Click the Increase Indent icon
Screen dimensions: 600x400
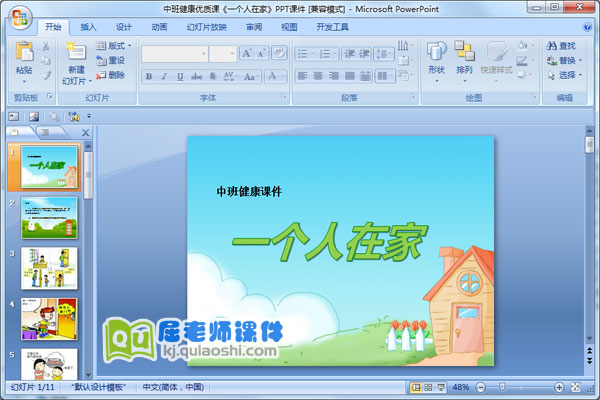[364, 54]
